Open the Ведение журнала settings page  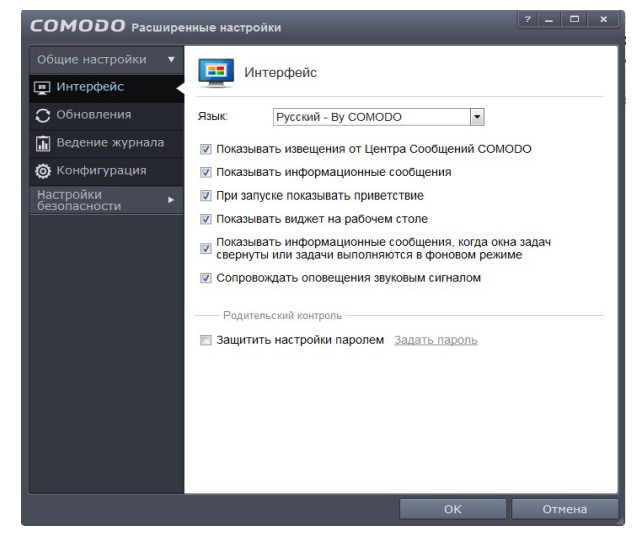coord(106,143)
